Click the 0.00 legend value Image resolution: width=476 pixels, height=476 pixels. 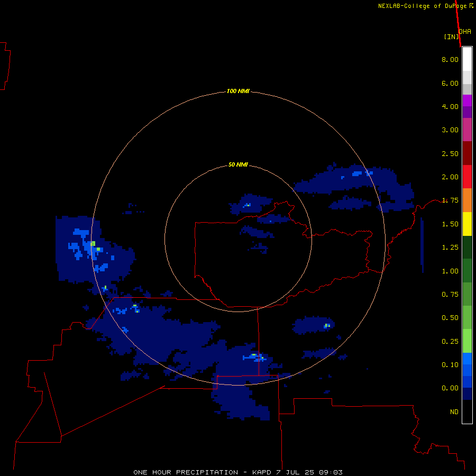(x=450, y=388)
